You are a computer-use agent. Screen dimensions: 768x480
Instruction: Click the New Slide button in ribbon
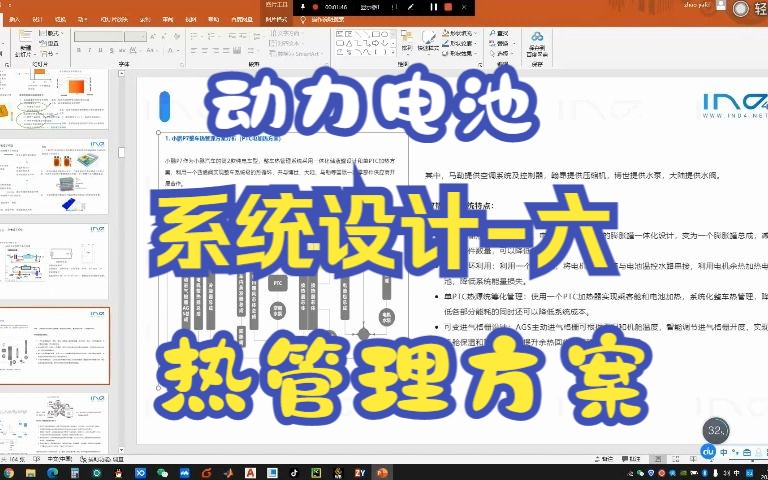(x=24, y=45)
